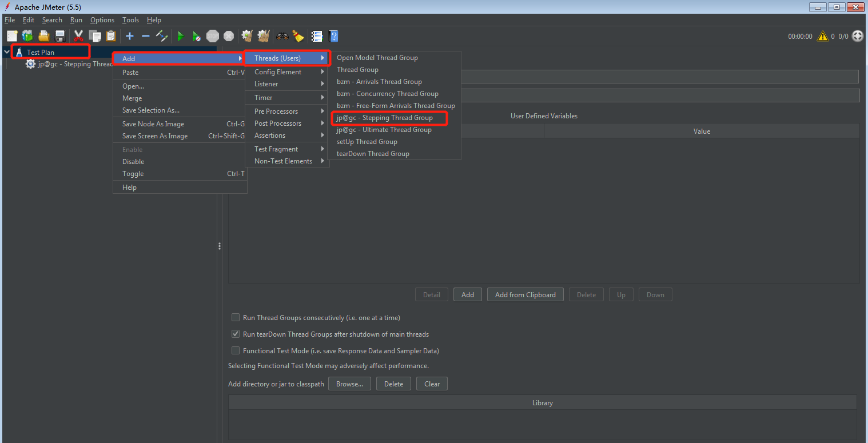Select jp@gc - Ultimate Thread Group entry

pyautogui.click(x=395, y=130)
